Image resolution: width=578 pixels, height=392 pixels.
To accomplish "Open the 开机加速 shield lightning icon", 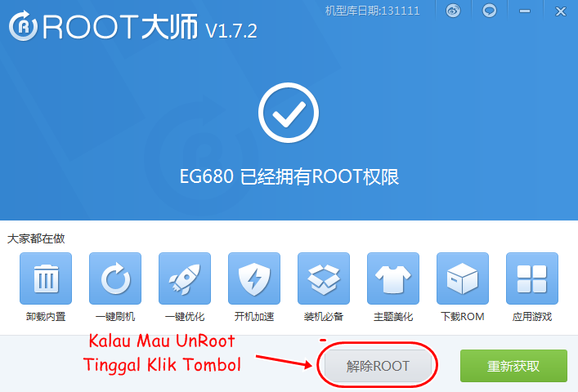I will coord(254,278).
